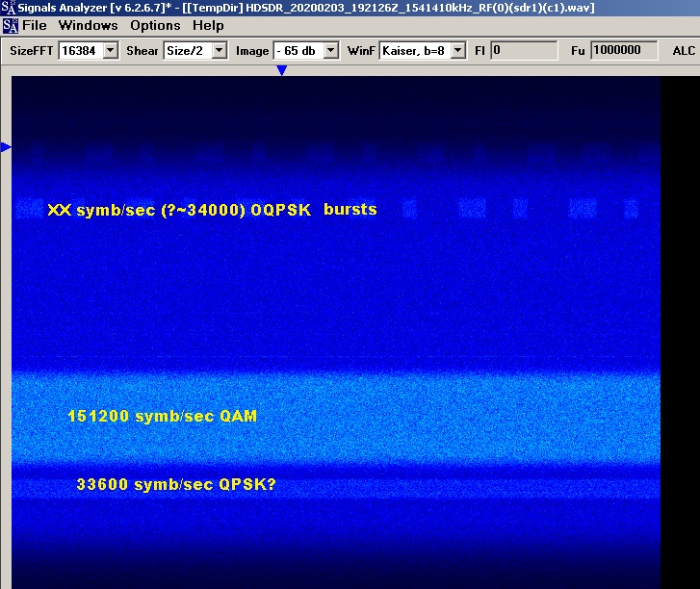Click the 151200 symb/sec QAM annotation
700x589 pixels.
pos(162,416)
